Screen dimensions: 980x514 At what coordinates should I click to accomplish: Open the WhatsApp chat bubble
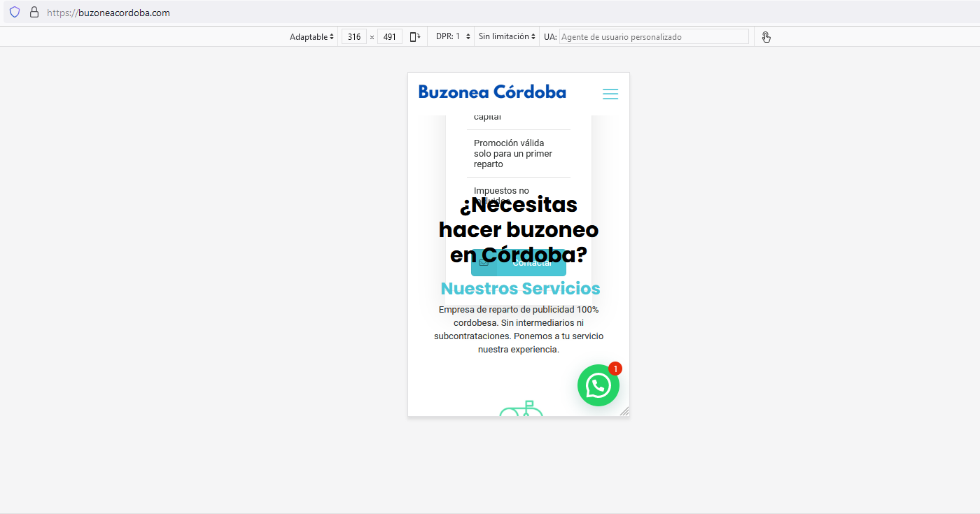coord(598,385)
